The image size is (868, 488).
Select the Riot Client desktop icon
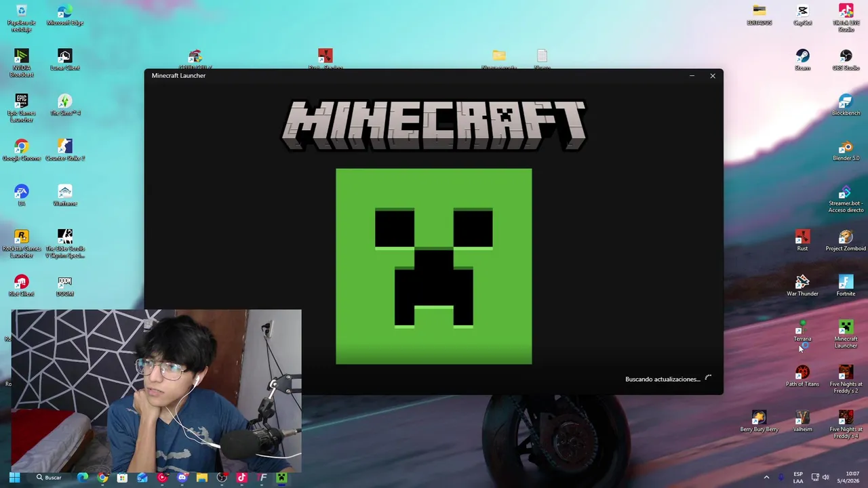[x=22, y=286]
